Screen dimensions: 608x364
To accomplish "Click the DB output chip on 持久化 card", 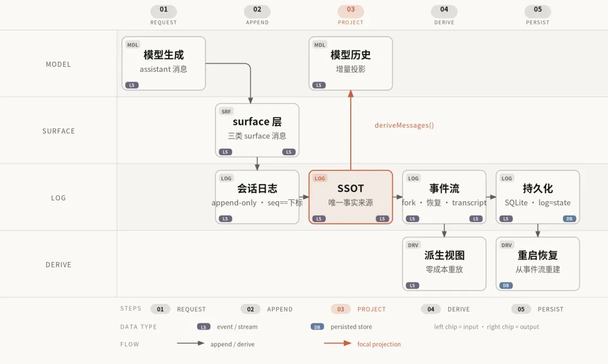I will [569, 219].
